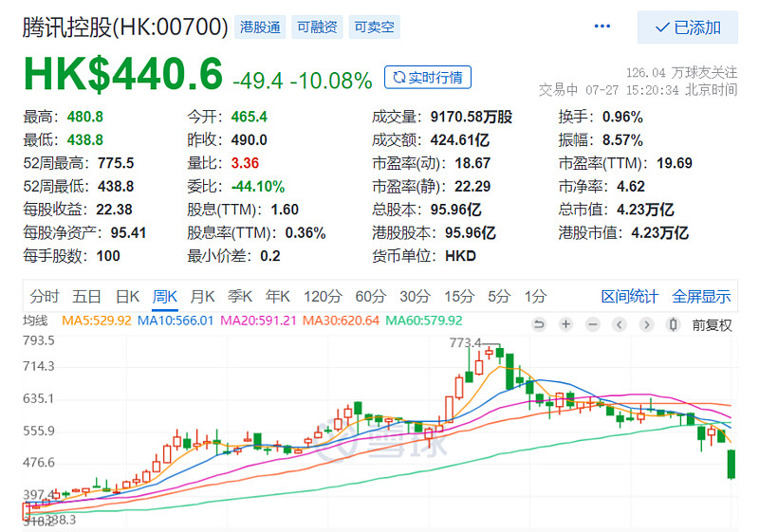Click the 委比 value -44.10%
The image size is (759, 532).
(258, 186)
